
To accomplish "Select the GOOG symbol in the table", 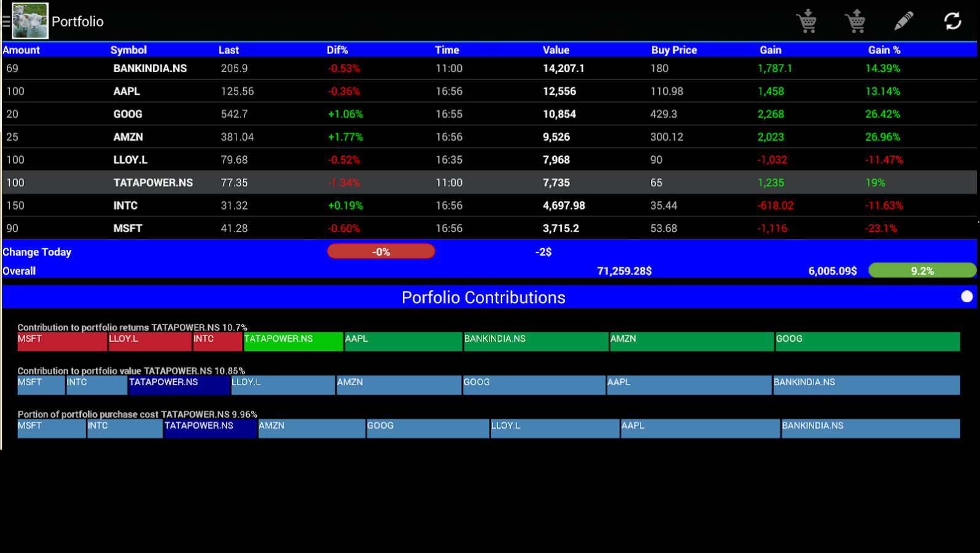I will tap(128, 114).
